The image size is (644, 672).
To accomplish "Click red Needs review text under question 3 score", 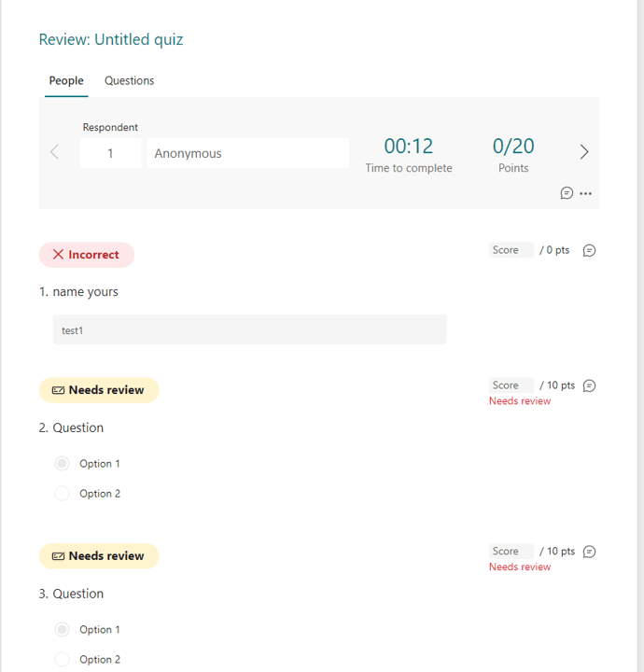I will 520,567.
